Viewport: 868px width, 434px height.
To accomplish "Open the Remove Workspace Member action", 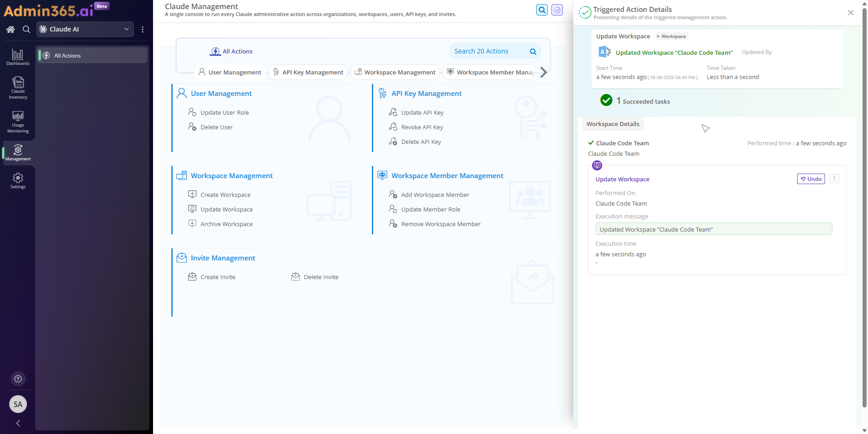I will tap(434, 224).
